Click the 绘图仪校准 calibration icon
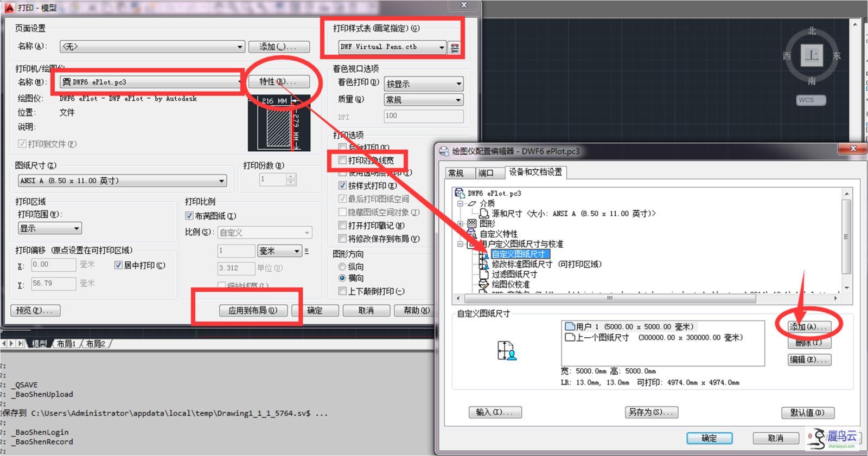 tap(484, 285)
